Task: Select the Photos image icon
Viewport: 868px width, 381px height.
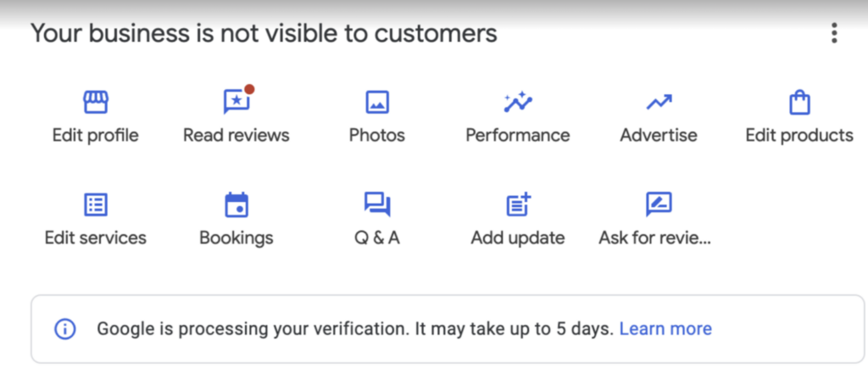Action: point(377,103)
